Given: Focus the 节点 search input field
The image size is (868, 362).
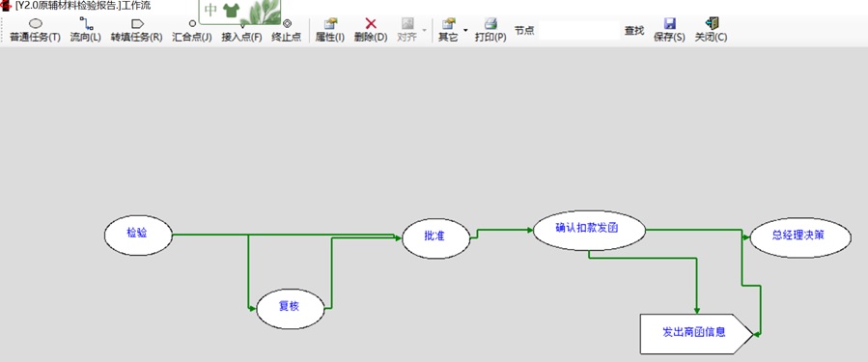Looking at the screenshot, I should [579, 31].
